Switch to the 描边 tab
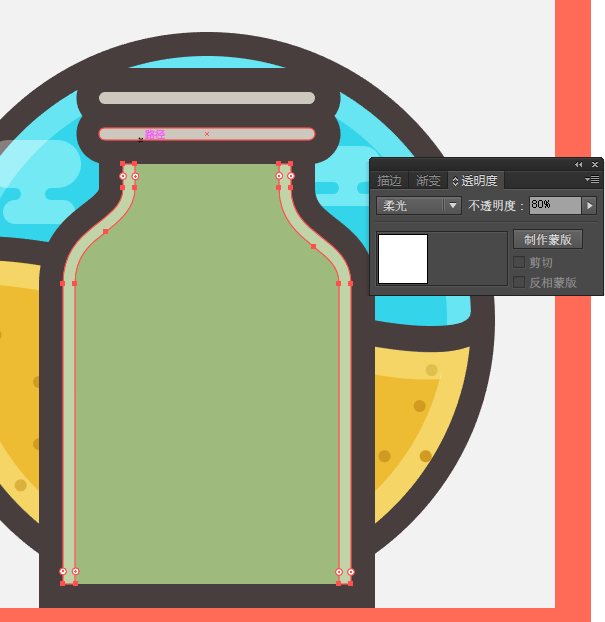605x622 pixels. tap(389, 181)
